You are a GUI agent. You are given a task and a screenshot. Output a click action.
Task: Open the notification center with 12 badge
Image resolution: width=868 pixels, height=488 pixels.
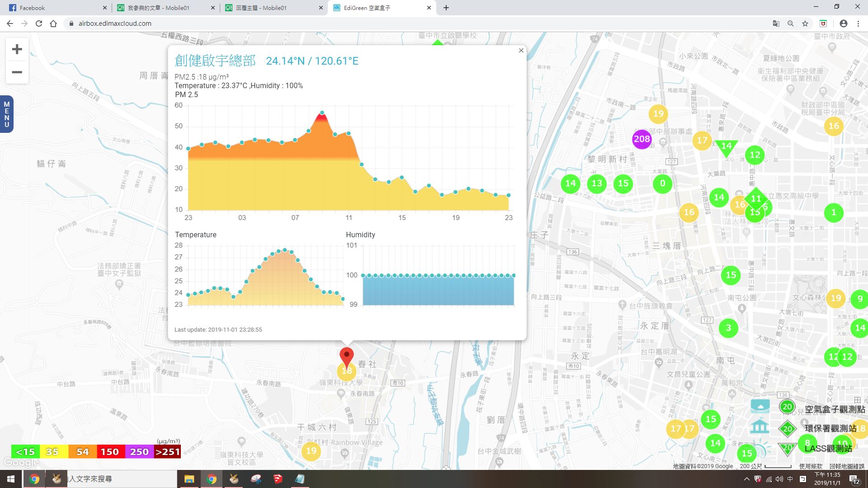click(856, 479)
